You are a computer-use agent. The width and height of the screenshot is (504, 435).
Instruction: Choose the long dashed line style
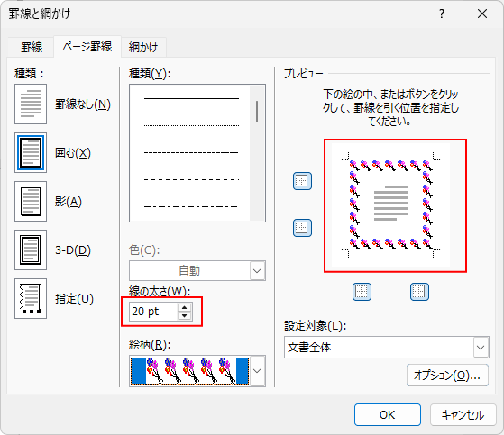pyautogui.click(x=191, y=179)
